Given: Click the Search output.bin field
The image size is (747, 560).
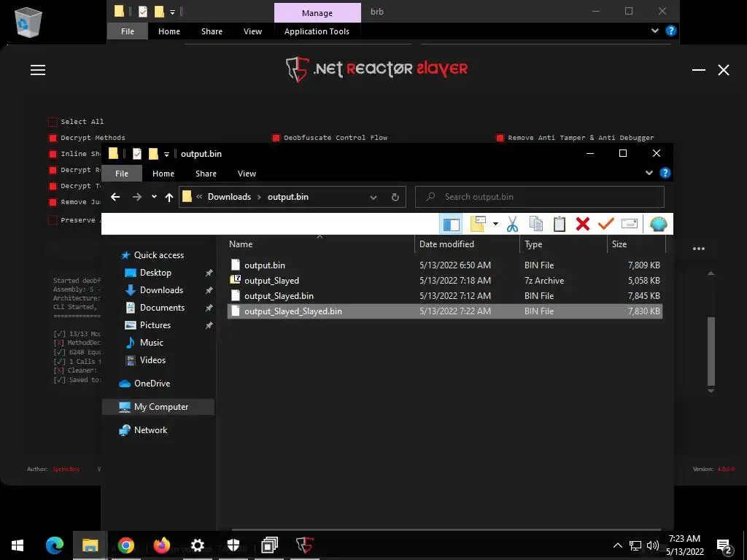Looking at the screenshot, I should pyautogui.click(x=540, y=197).
